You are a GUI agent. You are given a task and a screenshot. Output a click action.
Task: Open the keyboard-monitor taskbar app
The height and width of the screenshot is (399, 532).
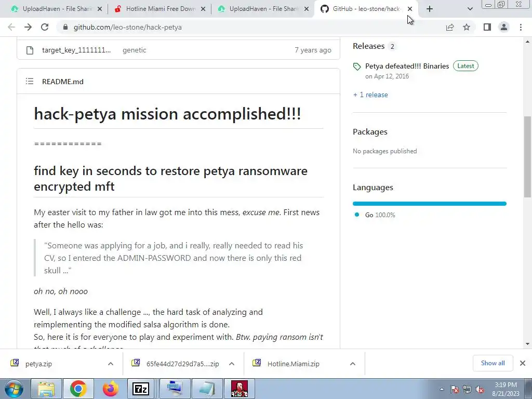[x=175, y=389]
